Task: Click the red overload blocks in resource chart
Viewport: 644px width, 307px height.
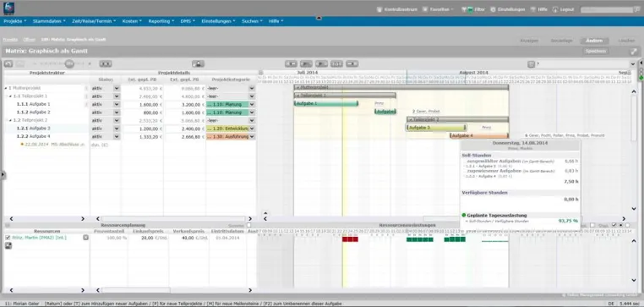Action: pos(350,239)
